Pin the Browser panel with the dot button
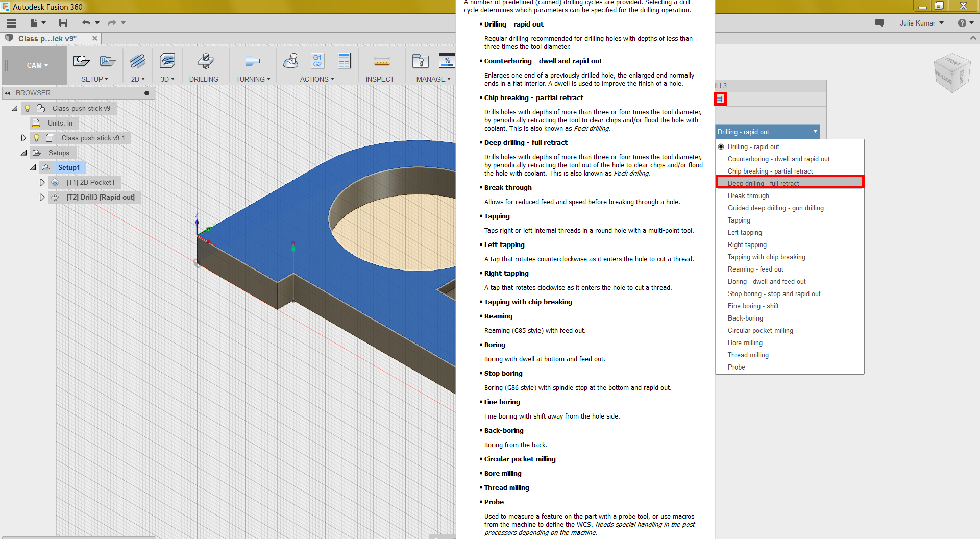 pyautogui.click(x=146, y=93)
